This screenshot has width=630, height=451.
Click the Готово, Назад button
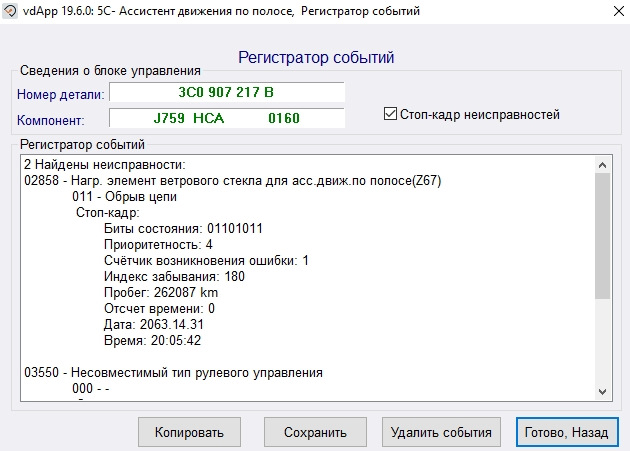(567, 432)
